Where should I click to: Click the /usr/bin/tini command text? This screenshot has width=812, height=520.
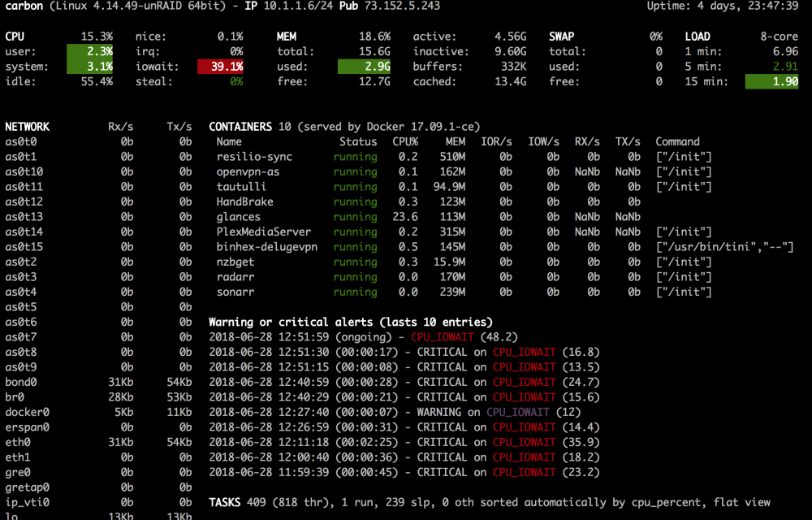[x=724, y=247]
